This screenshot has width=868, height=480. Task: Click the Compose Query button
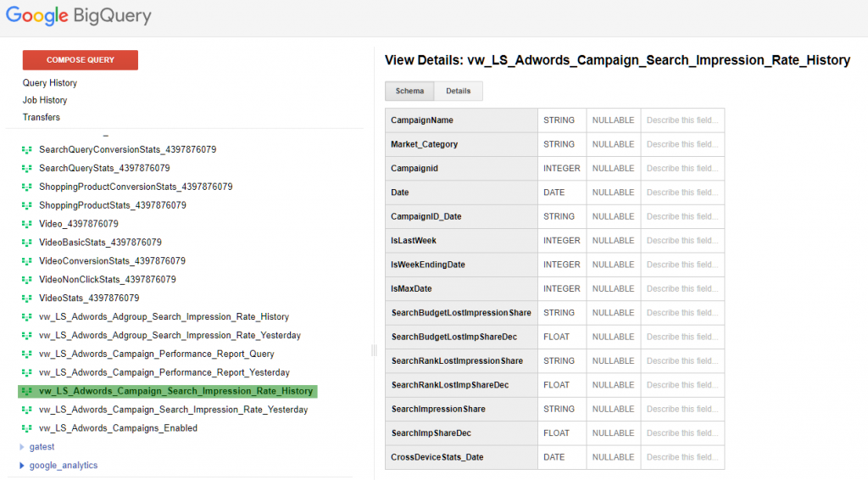81,60
